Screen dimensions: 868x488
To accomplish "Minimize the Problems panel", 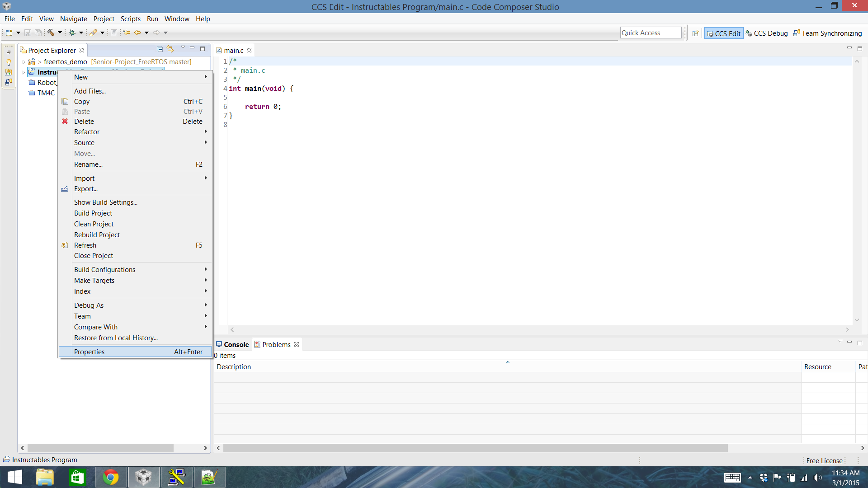I will (x=849, y=342).
